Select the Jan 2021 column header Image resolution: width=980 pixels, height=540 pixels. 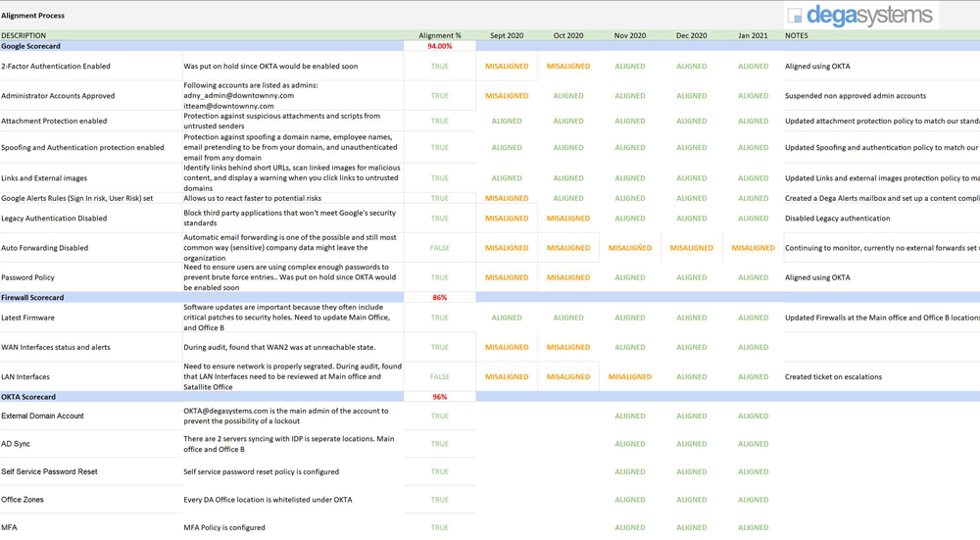753,35
